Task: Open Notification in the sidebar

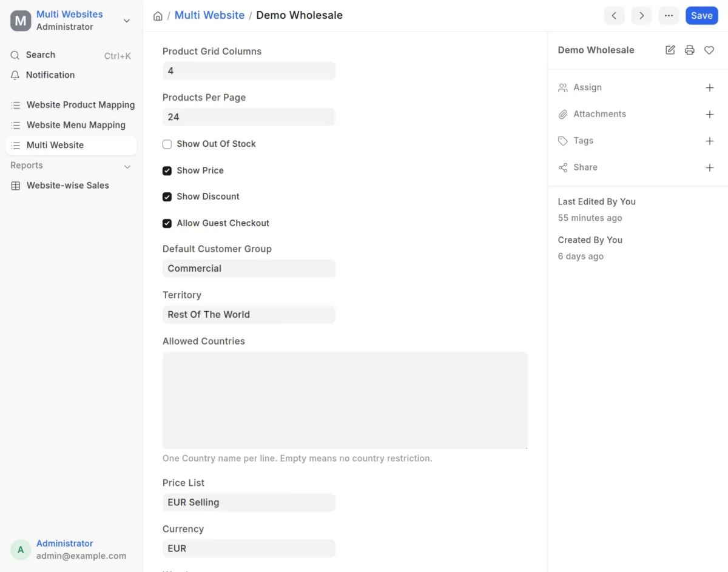Action: coord(72,75)
